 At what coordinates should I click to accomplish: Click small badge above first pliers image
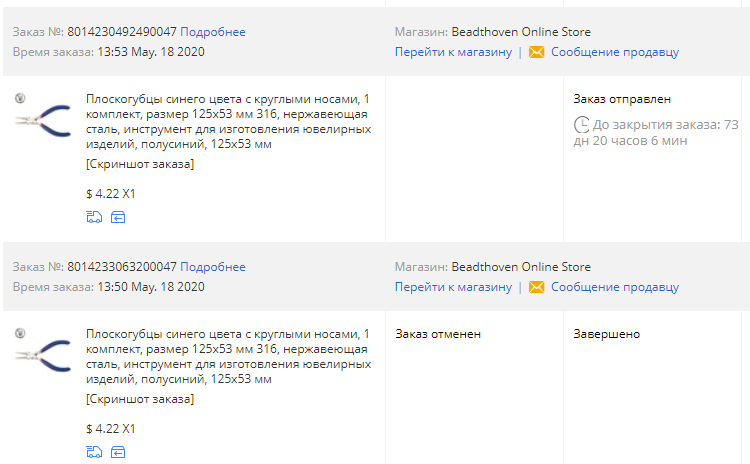pos(20,98)
